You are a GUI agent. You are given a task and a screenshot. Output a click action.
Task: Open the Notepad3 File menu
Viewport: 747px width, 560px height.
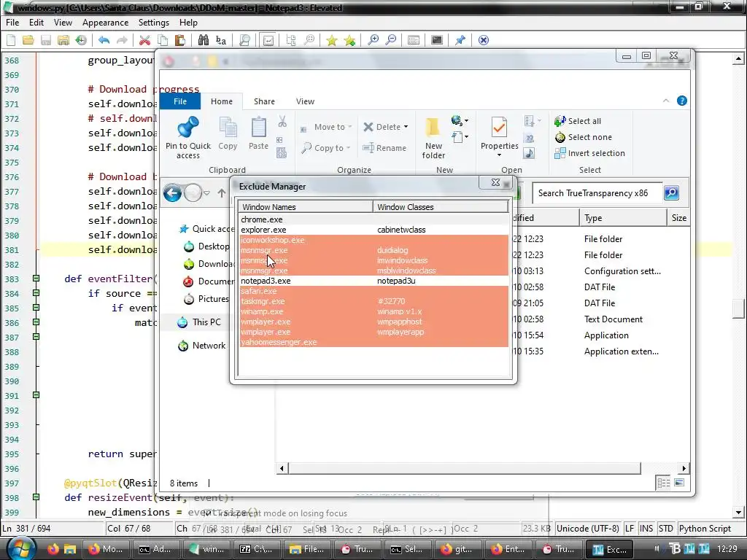[x=12, y=23]
